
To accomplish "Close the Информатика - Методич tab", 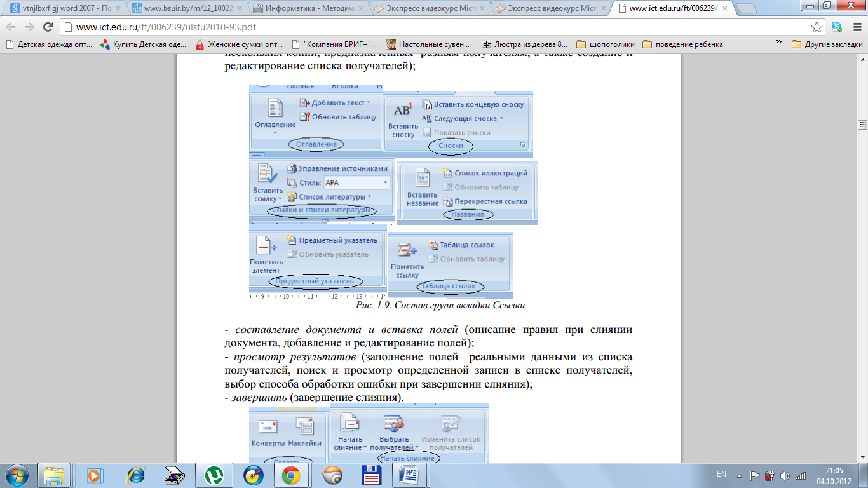I will (x=360, y=9).
